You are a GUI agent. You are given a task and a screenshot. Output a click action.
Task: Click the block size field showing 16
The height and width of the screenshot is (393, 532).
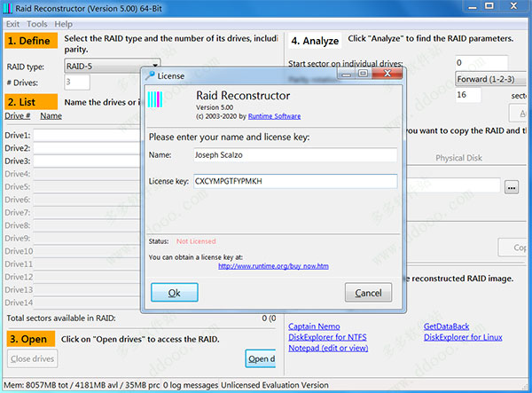pos(468,95)
